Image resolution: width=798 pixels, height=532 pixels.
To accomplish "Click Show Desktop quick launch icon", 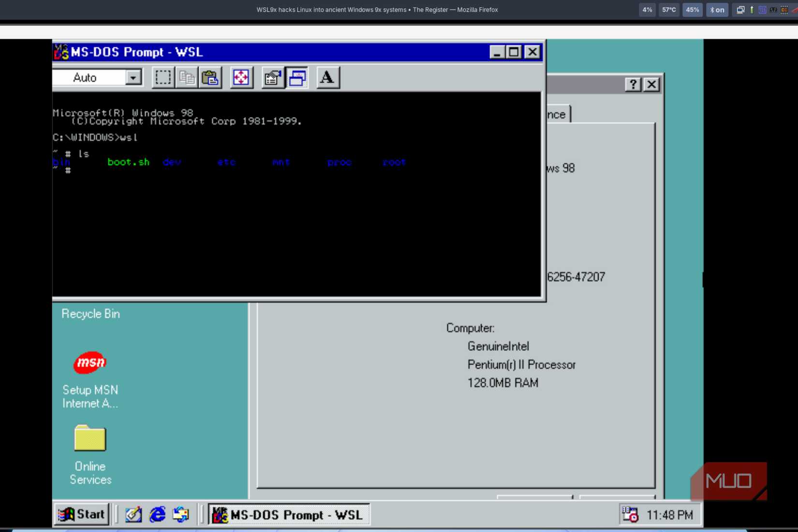I will (x=133, y=514).
